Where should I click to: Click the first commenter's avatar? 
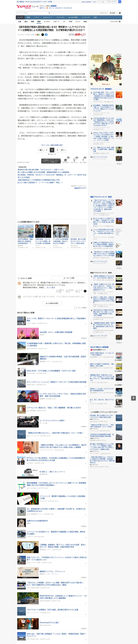coord(19,283)
